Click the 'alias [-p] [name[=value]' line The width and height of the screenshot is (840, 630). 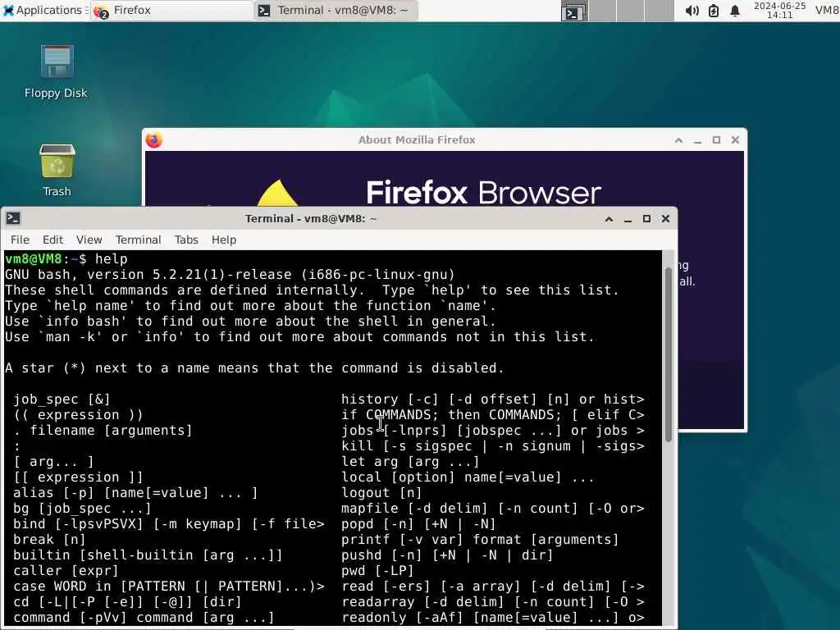[x=135, y=492]
